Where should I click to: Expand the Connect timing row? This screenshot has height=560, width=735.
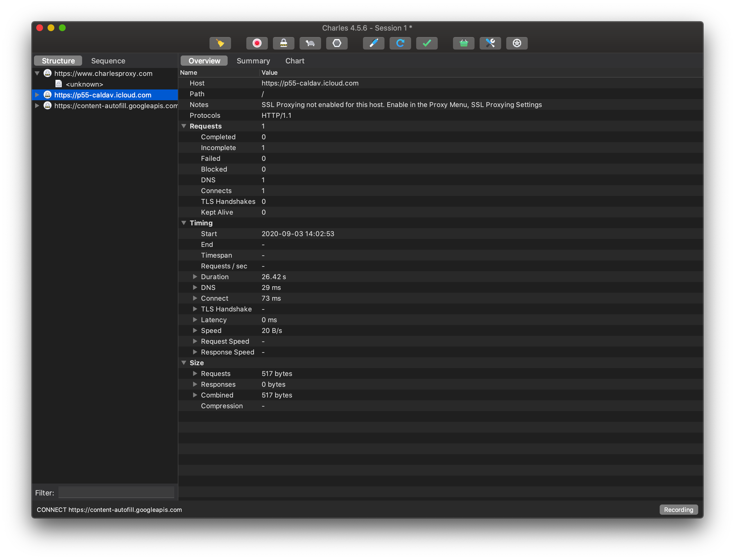click(x=195, y=298)
